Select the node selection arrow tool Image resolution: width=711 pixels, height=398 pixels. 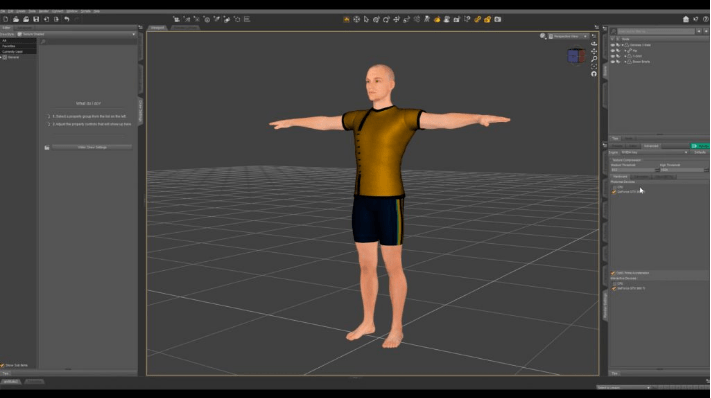coord(366,19)
